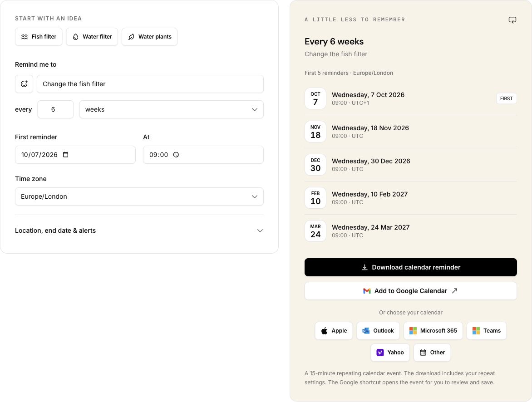
Task: Open the calendar picker icon in First reminder
Action: tap(66, 155)
